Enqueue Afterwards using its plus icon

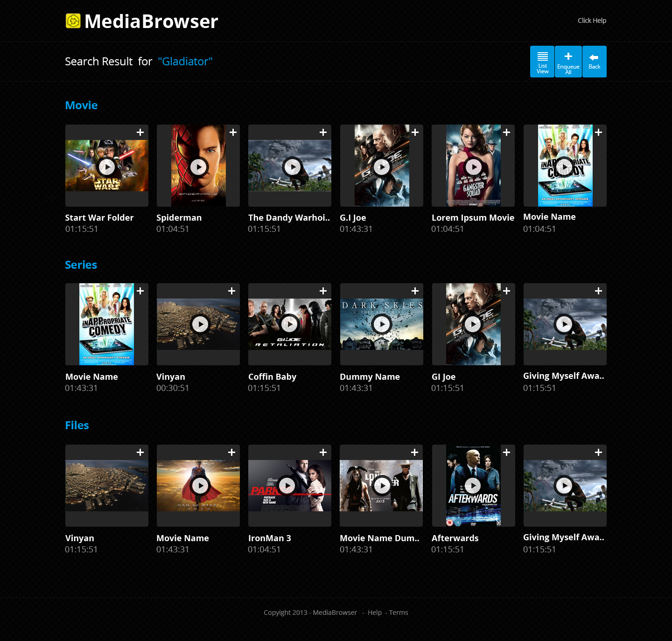(507, 453)
